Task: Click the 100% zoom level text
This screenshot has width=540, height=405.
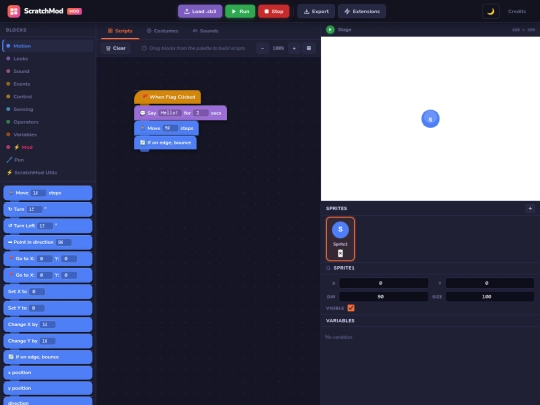Action: (x=278, y=48)
